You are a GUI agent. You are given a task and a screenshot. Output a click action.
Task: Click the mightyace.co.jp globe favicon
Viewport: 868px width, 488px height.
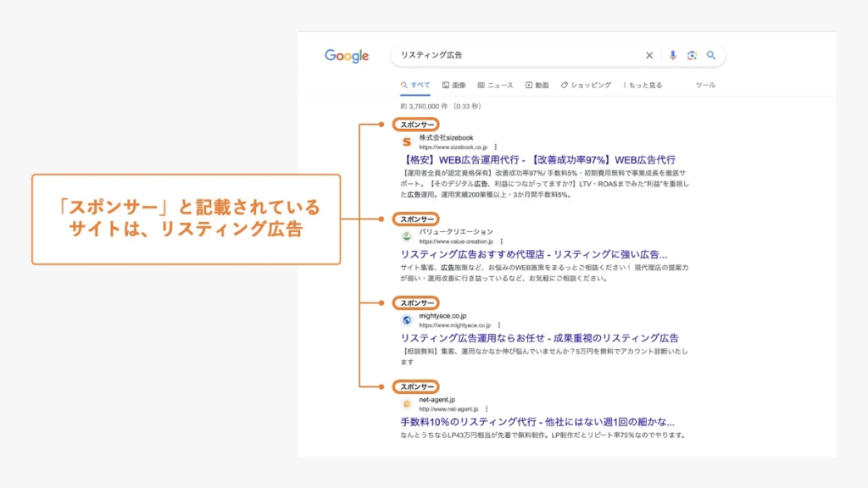pyautogui.click(x=407, y=320)
